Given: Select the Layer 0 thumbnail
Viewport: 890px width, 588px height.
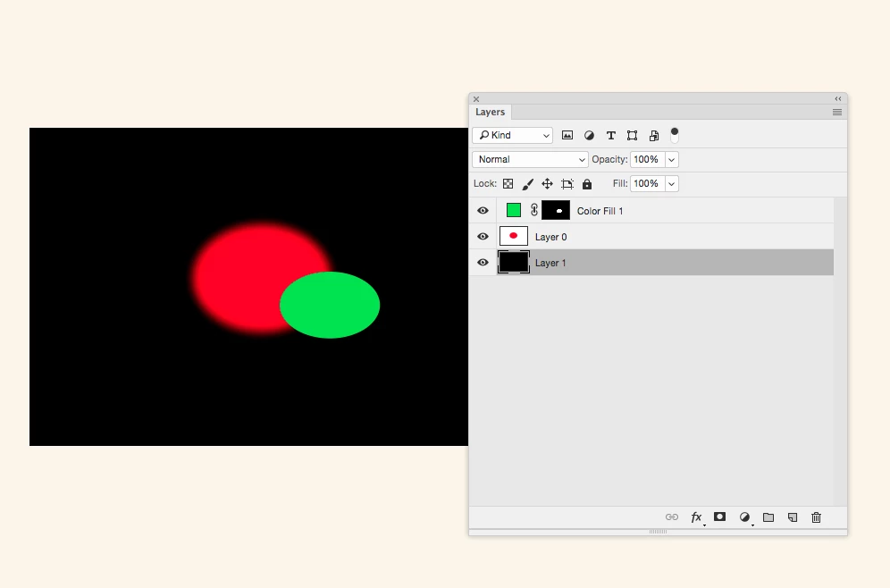Looking at the screenshot, I should tap(514, 236).
